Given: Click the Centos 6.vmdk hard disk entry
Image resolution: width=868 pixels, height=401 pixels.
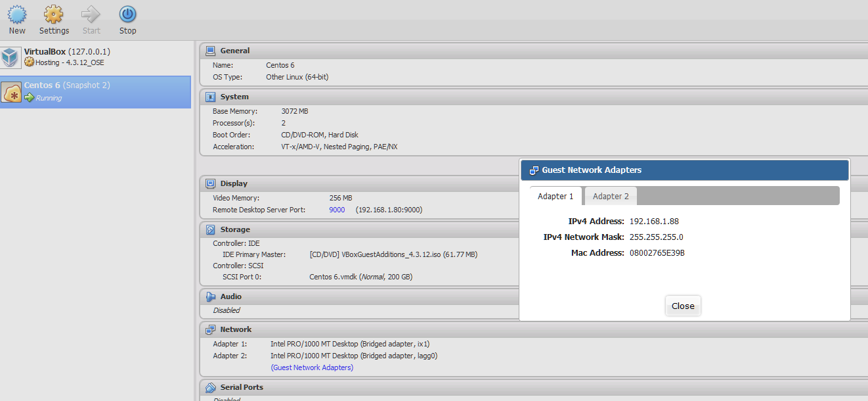Looking at the screenshot, I should tap(360, 277).
